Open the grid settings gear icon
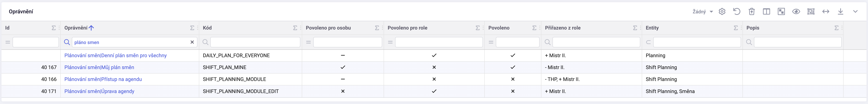Image resolution: width=868 pixels, height=104 pixels. 722,12
